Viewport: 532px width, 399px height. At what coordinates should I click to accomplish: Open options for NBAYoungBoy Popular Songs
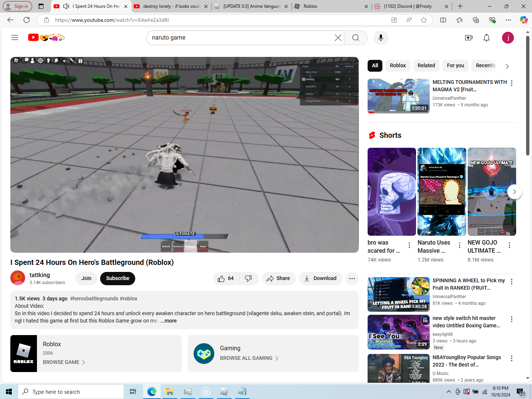coord(512,358)
